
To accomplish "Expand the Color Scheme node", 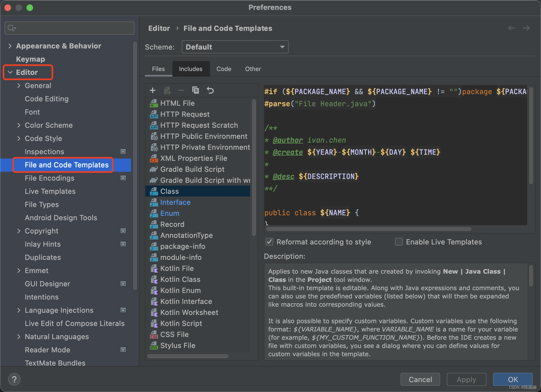I will pos(19,125).
